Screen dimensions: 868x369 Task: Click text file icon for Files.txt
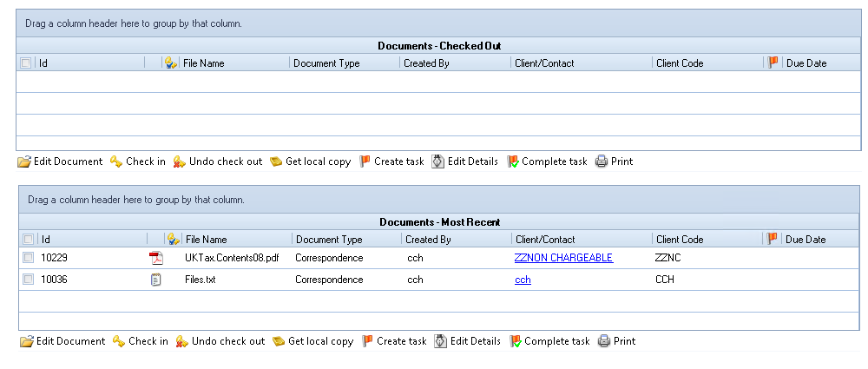[x=156, y=280]
